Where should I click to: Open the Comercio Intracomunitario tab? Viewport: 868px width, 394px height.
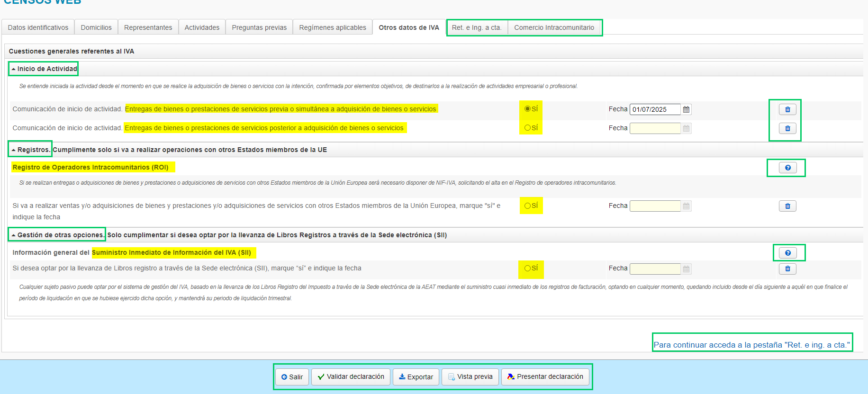click(x=554, y=27)
